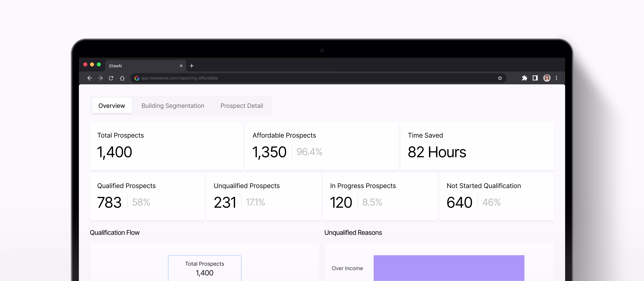
Task: Click the Not Started Qualification 640 value
Action: (x=459, y=202)
